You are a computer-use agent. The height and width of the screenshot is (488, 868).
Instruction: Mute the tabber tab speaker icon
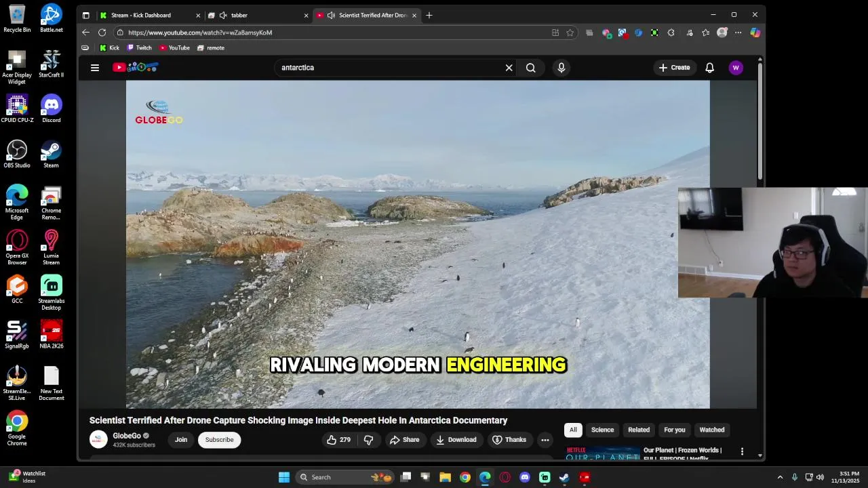point(223,15)
